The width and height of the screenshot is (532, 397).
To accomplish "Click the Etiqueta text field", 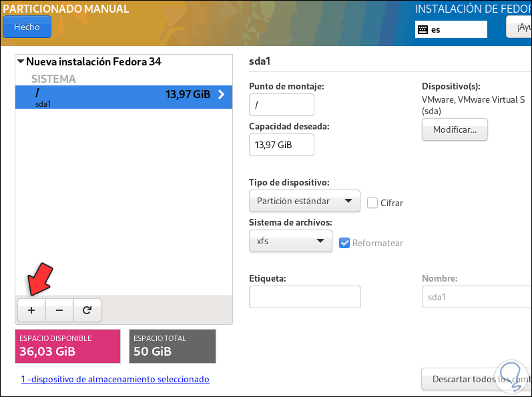I will tap(304, 297).
